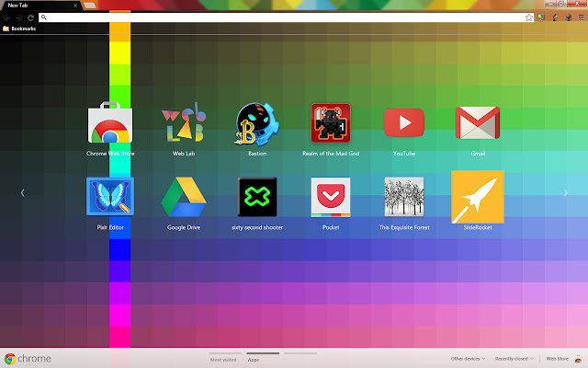588x368 pixels.
Task: Bookmark this page with the star
Action: (x=529, y=17)
